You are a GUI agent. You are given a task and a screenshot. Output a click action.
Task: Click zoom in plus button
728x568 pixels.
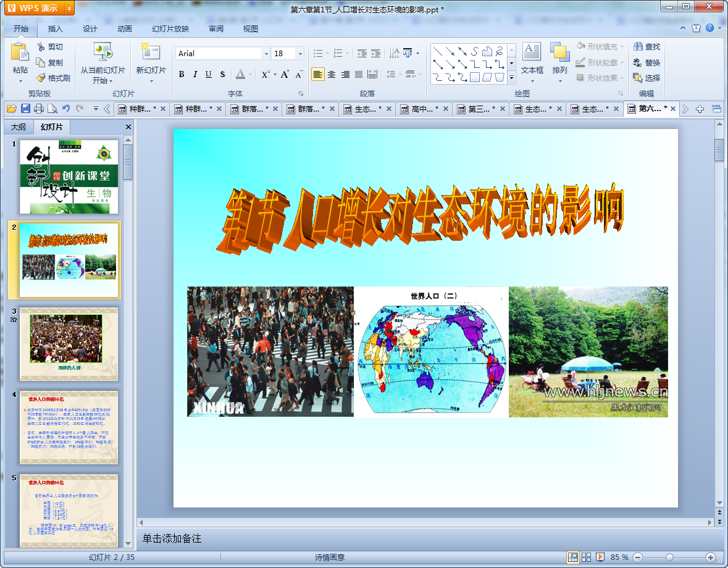click(x=710, y=558)
